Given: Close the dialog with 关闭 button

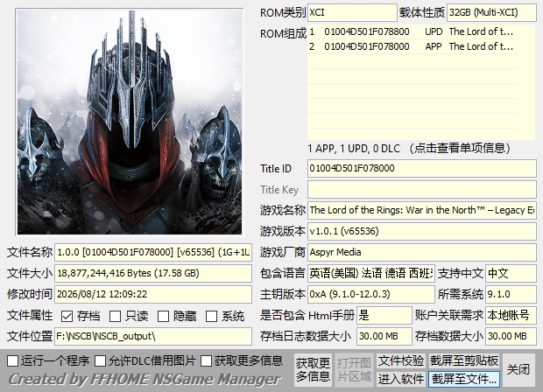Looking at the screenshot, I should 518,370.
